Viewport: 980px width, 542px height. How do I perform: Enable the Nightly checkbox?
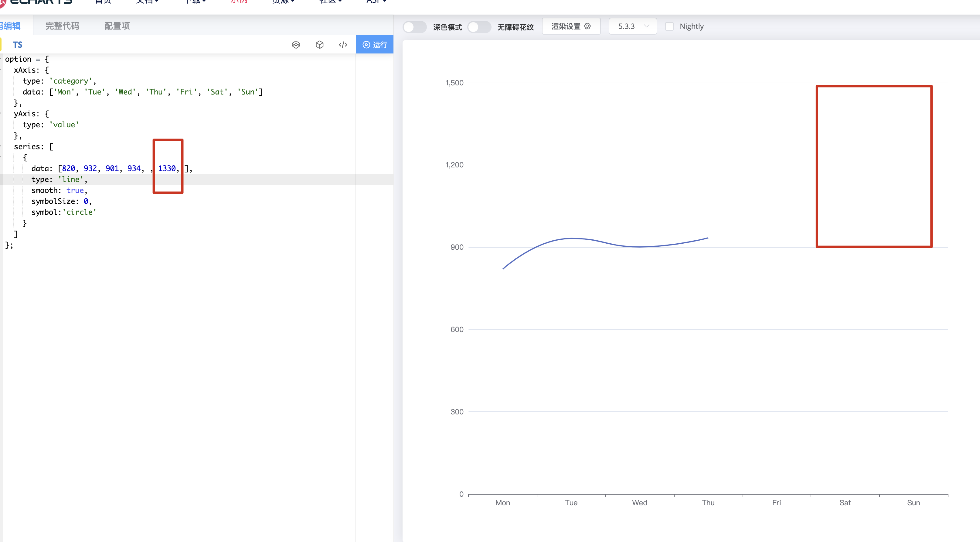669,26
